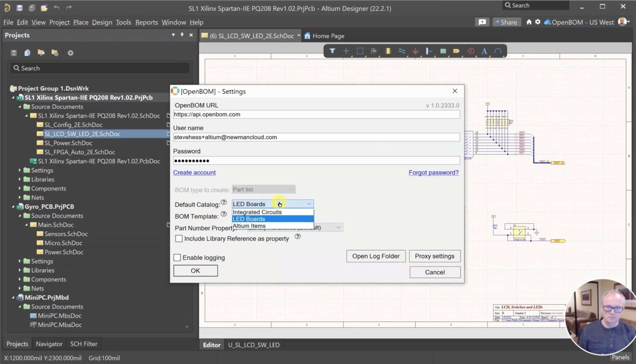Select SL_Power.SchDoc in the project tree

pos(68,143)
